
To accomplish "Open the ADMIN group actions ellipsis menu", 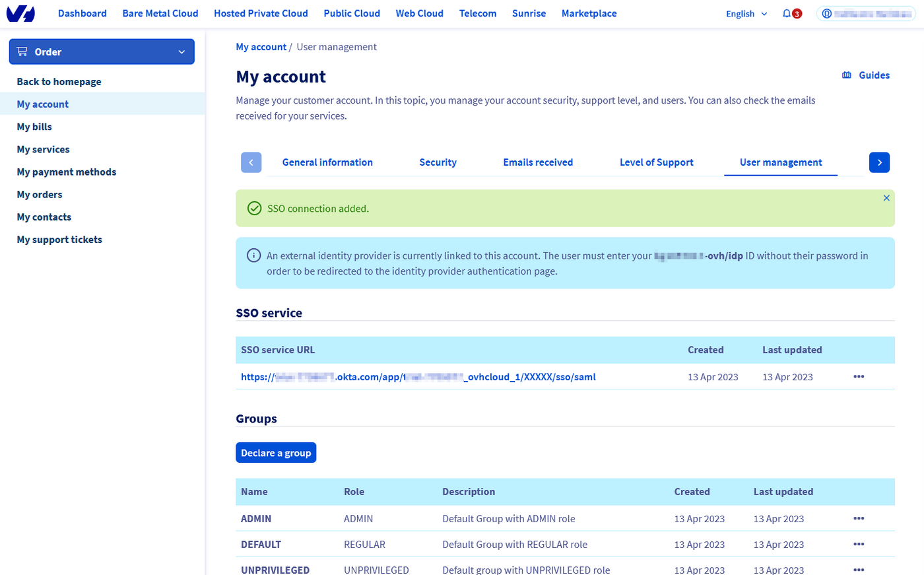I will click(x=859, y=518).
